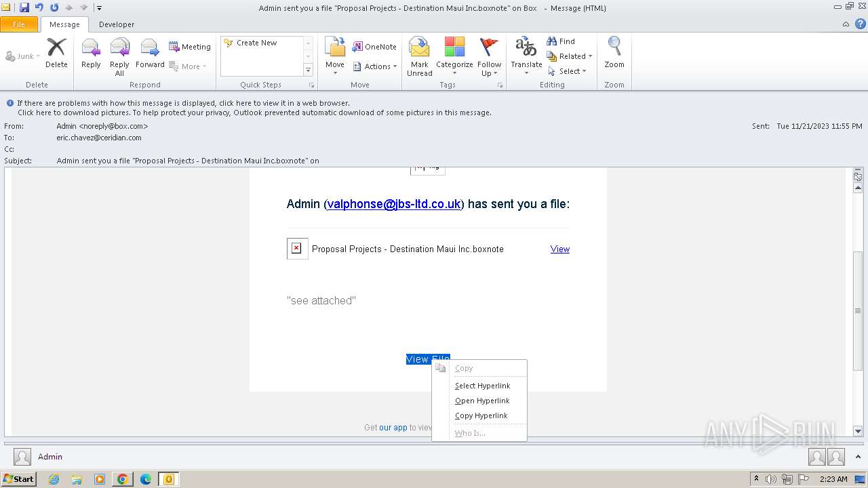Click the Save icon in quick access toolbar

tap(24, 7)
